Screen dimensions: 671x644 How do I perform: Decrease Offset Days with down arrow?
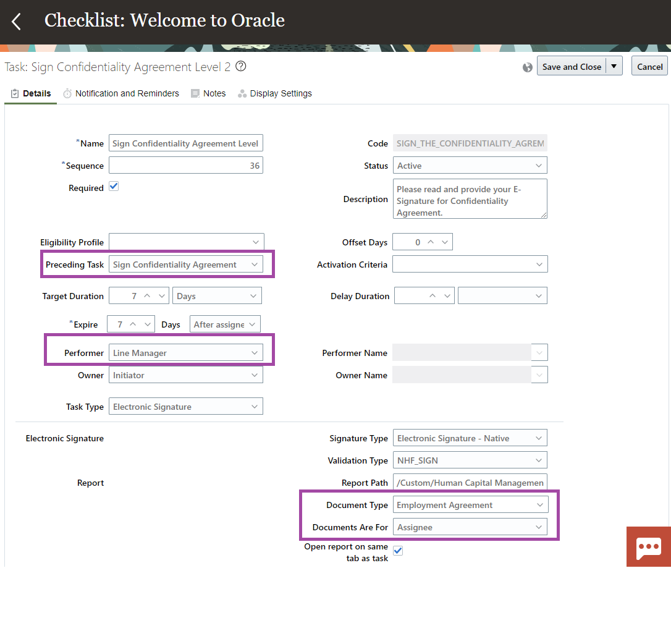445,242
